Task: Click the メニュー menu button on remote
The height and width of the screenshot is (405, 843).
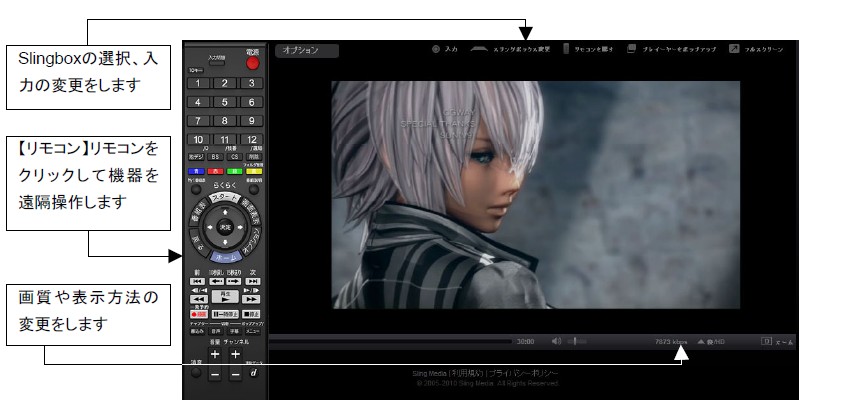Action: coord(254,332)
